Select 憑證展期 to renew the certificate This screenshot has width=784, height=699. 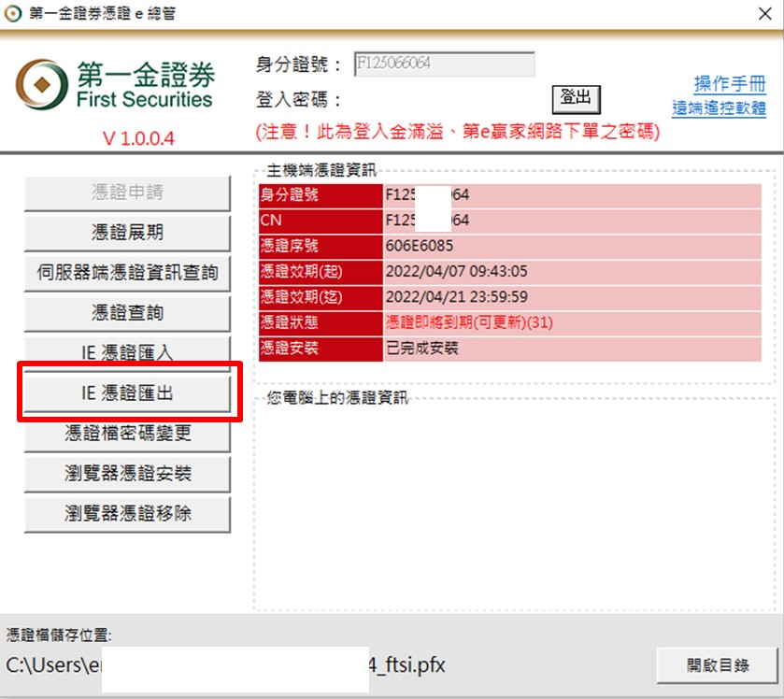click(x=127, y=233)
